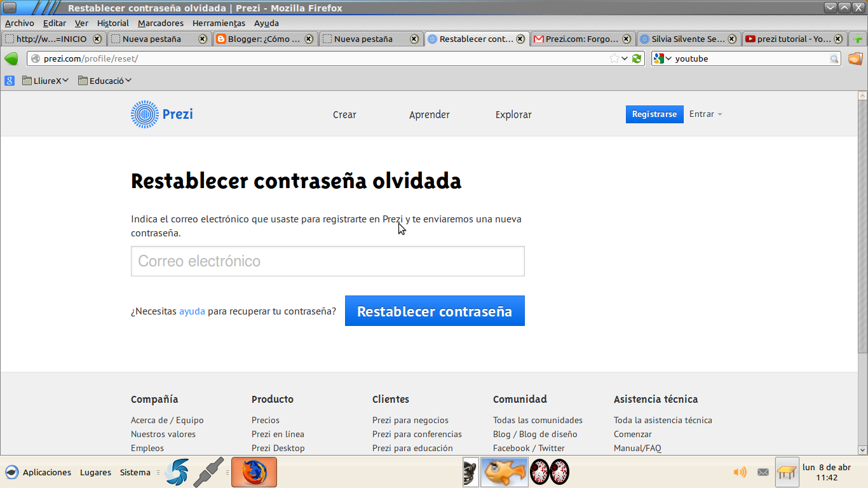The image size is (868, 488).
Task: Open the Explorar navigation link
Action: tap(513, 115)
